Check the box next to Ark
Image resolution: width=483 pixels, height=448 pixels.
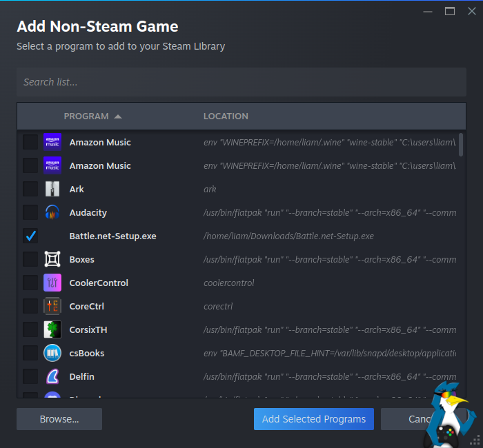[x=30, y=189]
